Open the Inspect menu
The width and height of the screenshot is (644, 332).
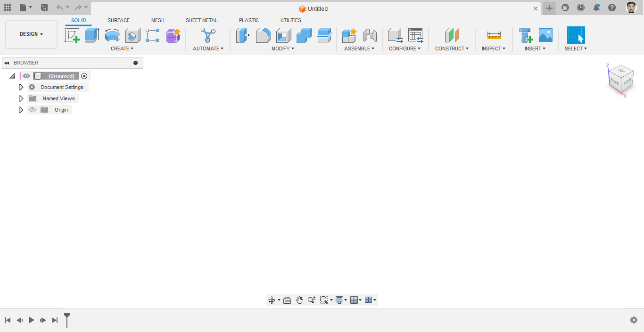(493, 48)
